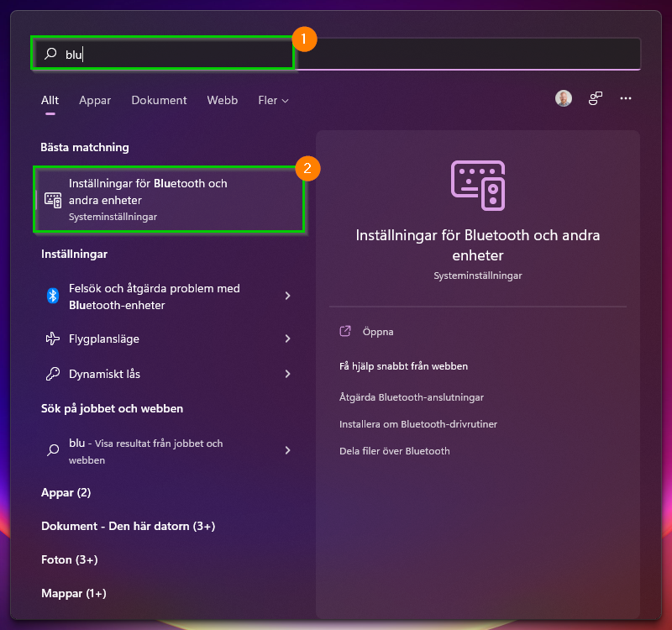Switch to the Appar tab
The width and height of the screenshot is (672, 630).
click(x=95, y=100)
